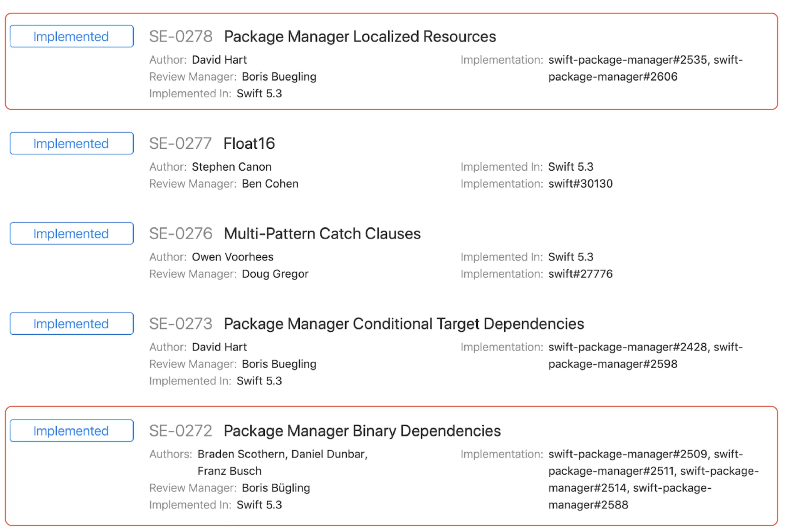Click the Implemented badge for SE-0276
This screenshot has width=789, height=532.
point(71,233)
